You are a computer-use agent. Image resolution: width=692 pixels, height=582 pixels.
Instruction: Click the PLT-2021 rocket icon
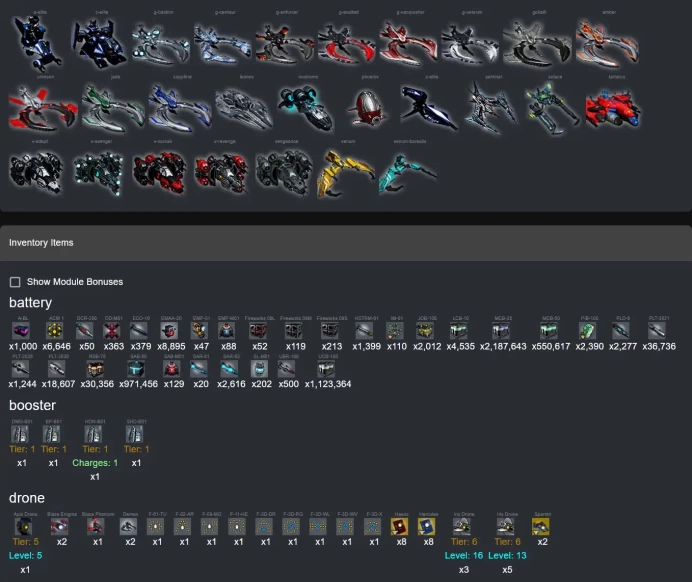click(x=657, y=330)
